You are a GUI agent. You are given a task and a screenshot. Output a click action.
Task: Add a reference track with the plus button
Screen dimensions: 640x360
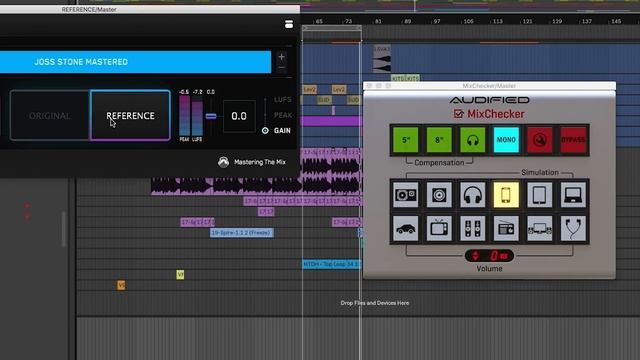[281, 57]
